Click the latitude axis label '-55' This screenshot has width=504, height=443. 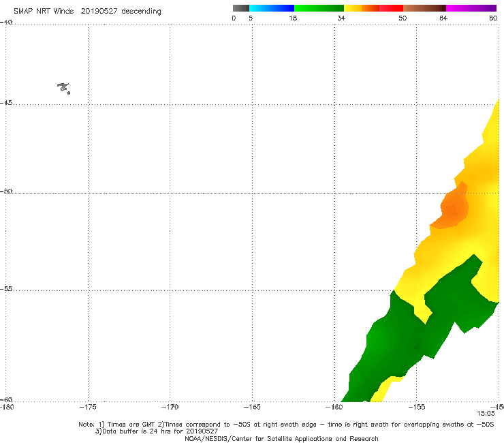click(x=6, y=288)
